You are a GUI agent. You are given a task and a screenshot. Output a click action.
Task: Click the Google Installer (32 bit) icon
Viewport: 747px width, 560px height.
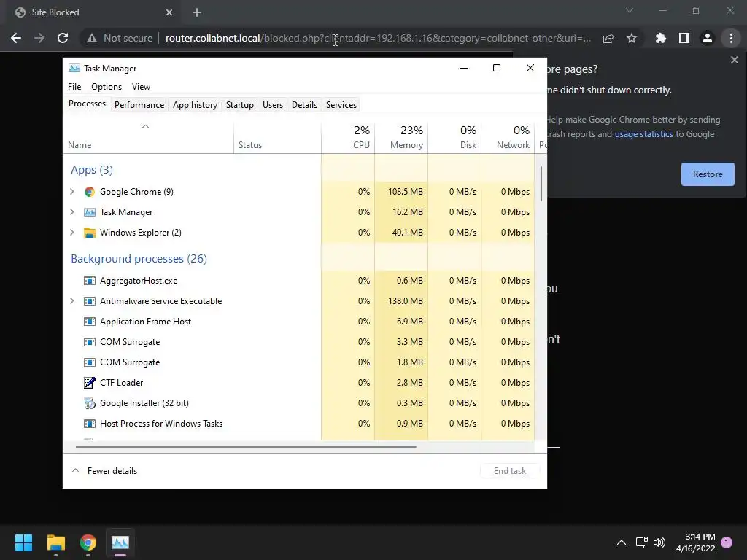[89, 402]
